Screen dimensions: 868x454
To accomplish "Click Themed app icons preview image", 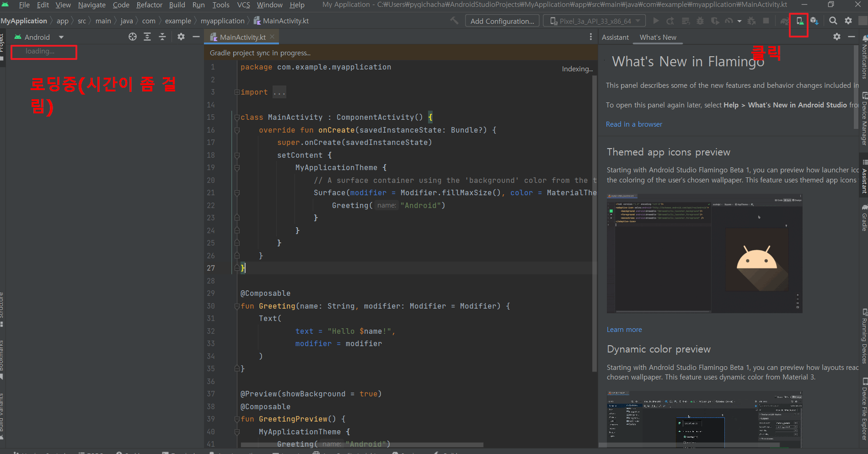I will pyautogui.click(x=704, y=253).
